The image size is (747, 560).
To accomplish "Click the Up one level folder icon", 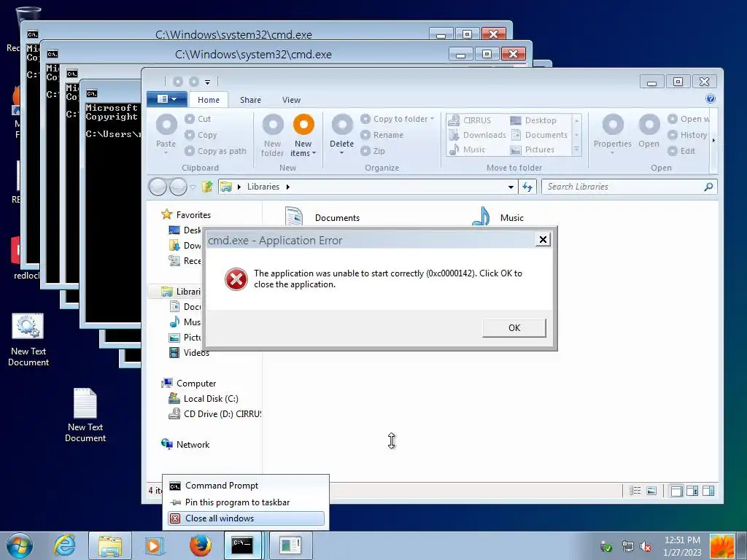I will click(x=206, y=187).
